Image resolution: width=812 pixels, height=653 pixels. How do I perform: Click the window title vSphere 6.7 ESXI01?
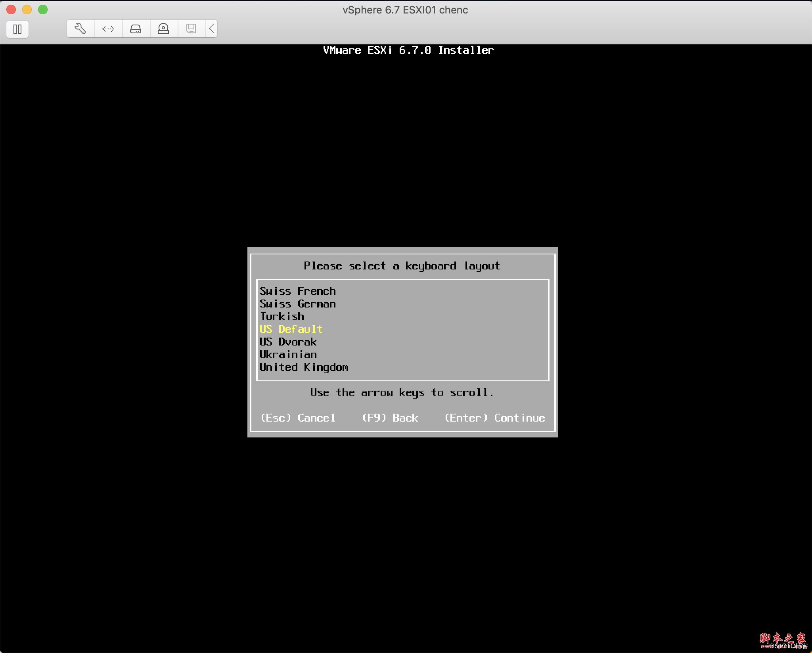405,10
